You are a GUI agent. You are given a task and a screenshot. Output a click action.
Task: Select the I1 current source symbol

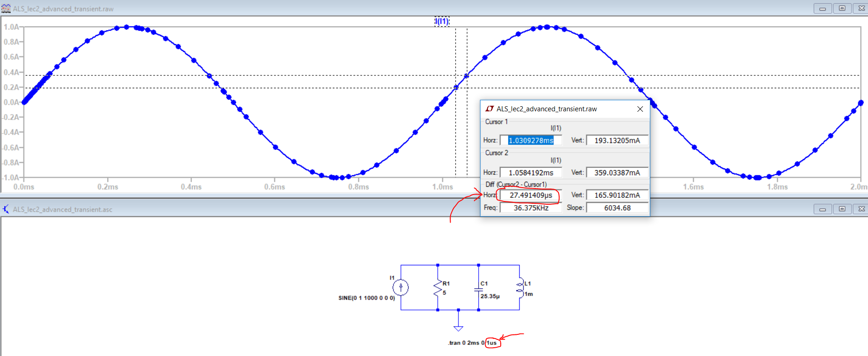point(400,287)
